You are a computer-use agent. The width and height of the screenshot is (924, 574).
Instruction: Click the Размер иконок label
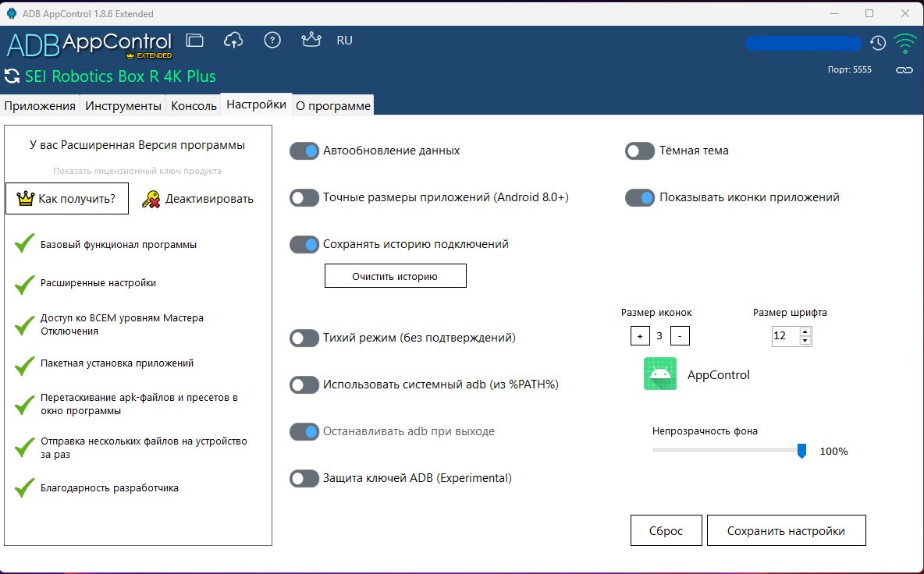(x=656, y=313)
